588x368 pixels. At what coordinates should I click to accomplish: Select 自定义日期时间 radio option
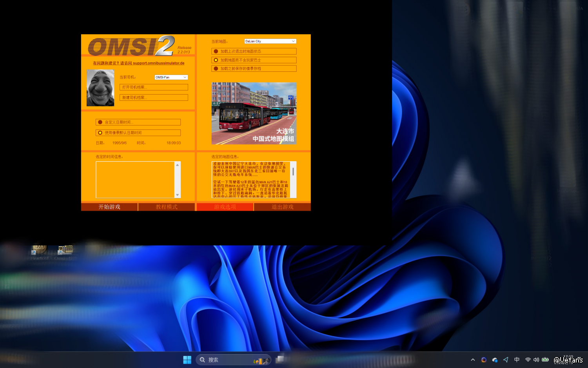point(138,122)
